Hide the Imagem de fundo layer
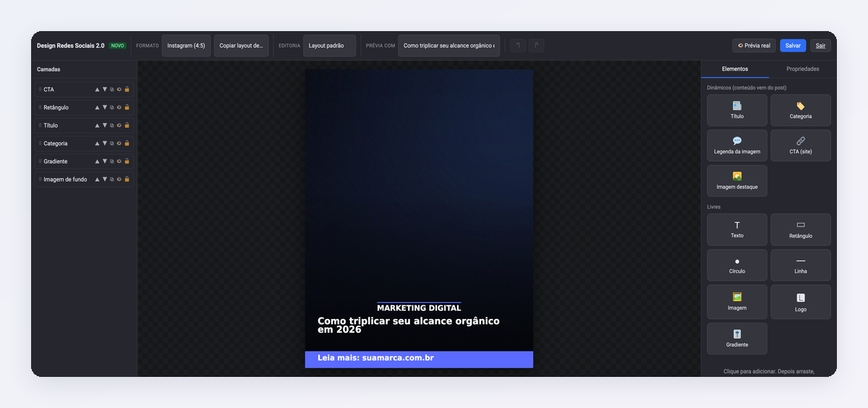868x408 pixels. tap(119, 179)
